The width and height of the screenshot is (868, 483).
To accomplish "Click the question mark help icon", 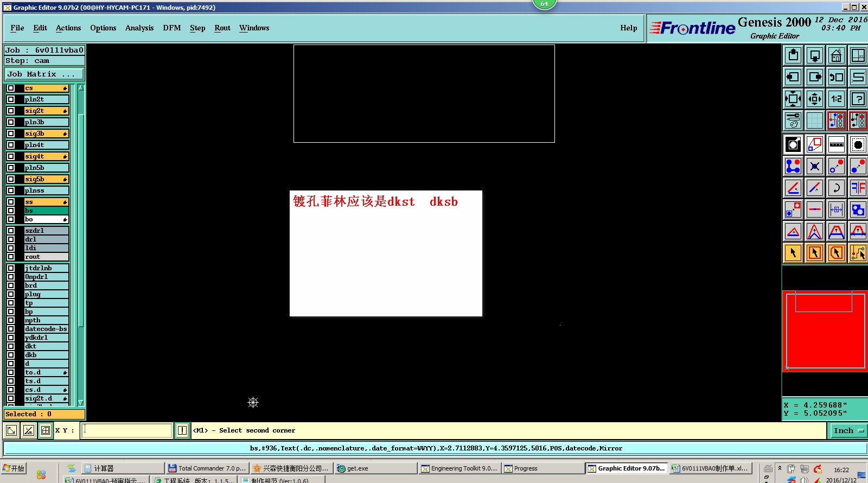I will tap(858, 99).
